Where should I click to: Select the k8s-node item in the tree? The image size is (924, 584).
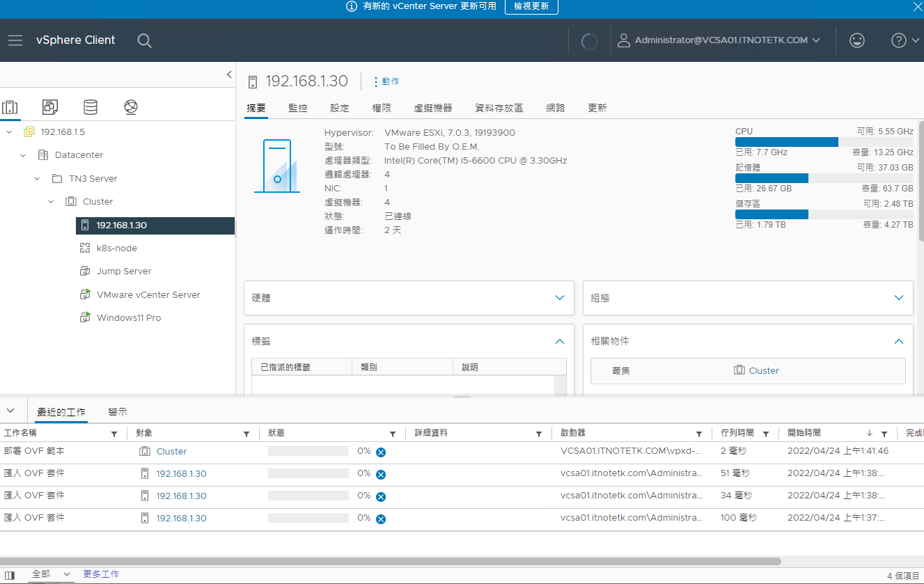(116, 248)
